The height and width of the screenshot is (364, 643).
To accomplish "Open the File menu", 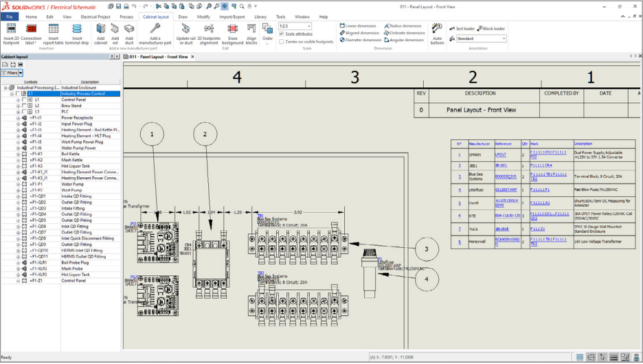I will point(10,16).
